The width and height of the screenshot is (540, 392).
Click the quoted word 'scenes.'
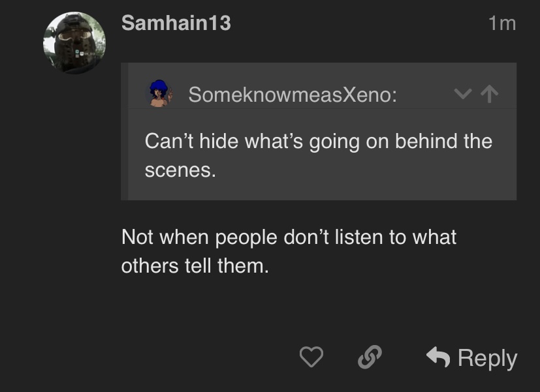180,170
